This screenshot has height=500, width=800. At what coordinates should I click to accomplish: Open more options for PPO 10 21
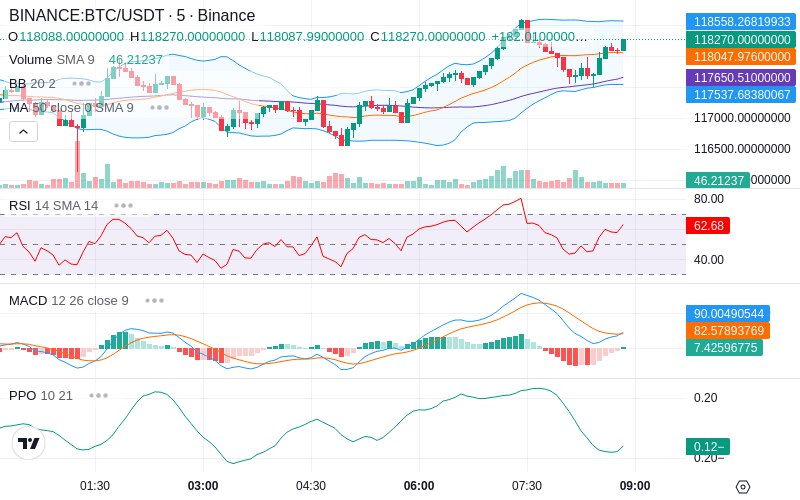click(98, 395)
